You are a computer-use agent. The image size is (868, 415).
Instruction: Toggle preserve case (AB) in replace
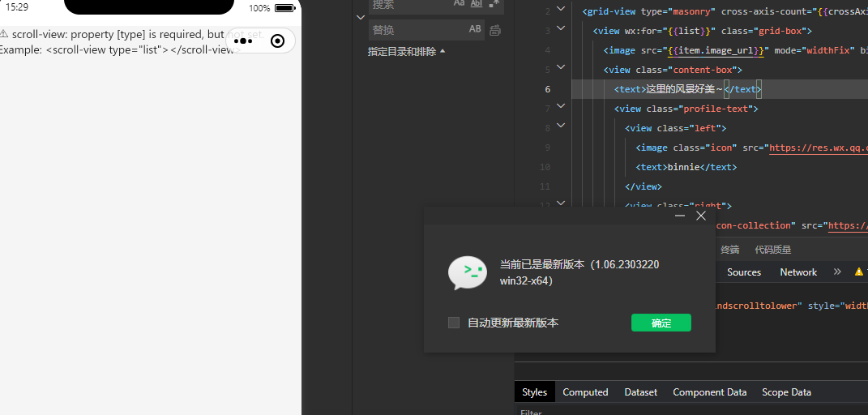click(x=475, y=29)
